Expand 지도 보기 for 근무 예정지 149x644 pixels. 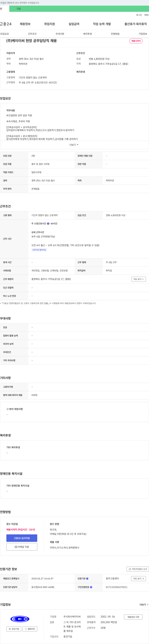pos(139,279)
